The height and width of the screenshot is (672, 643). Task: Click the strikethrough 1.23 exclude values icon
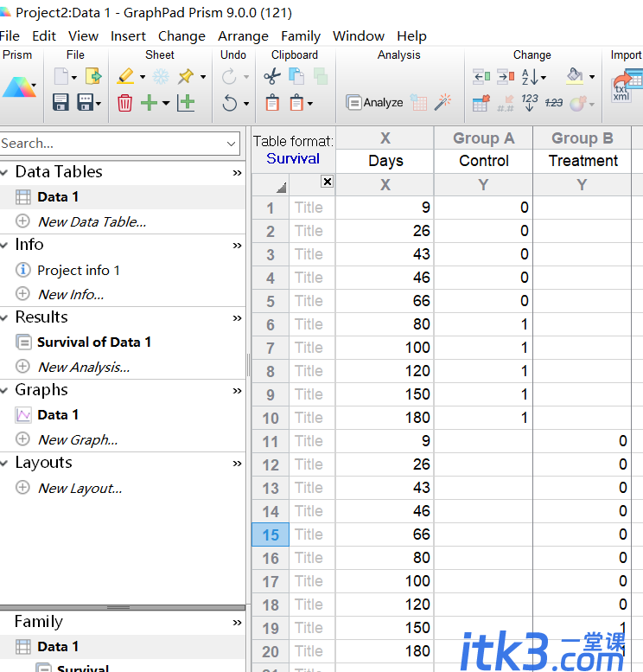[x=553, y=103]
